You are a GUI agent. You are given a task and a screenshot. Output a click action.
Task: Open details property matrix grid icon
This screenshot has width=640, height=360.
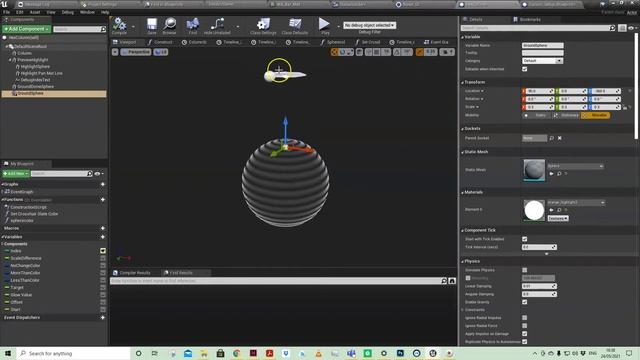pos(622,28)
